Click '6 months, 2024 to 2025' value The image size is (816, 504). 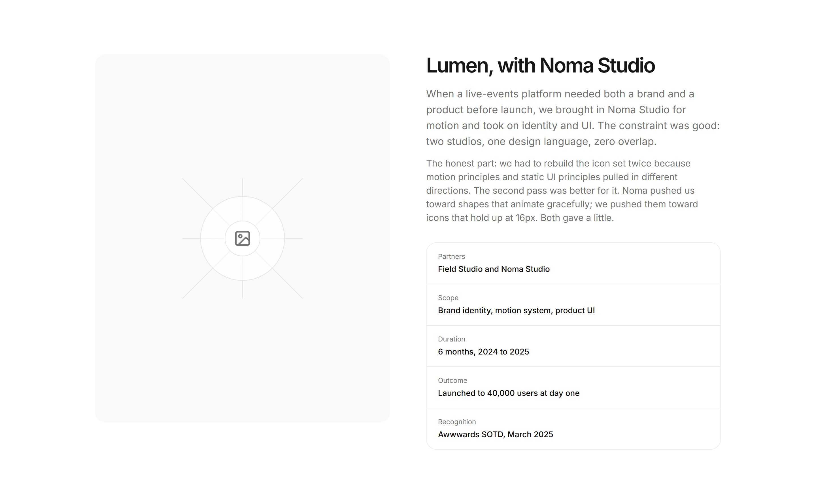point(483,352)
